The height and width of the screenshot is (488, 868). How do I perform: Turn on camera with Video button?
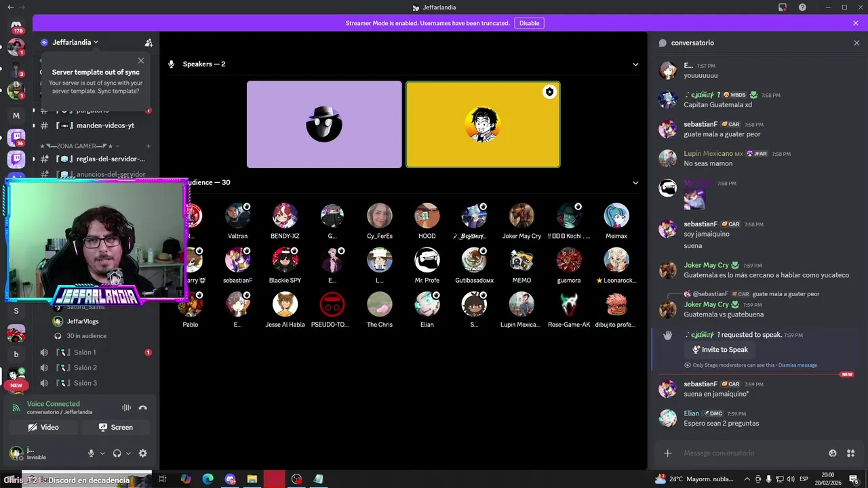pyautogui.click(x=43, y=428)
